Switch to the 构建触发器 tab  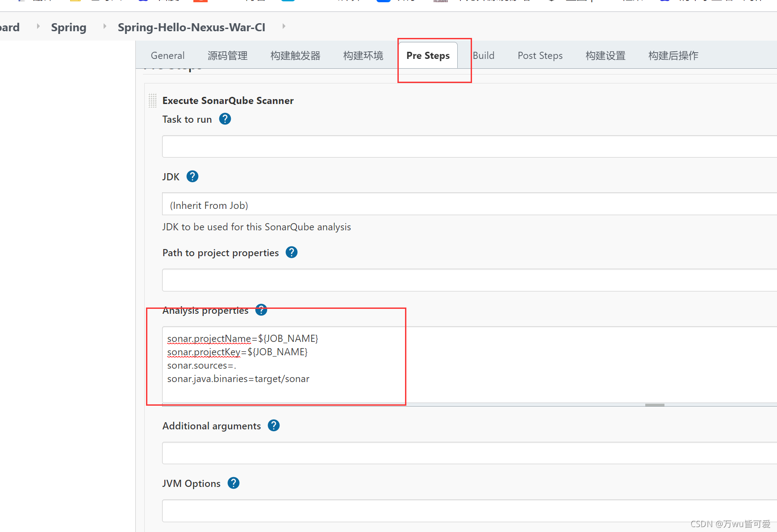coord(295,55)
